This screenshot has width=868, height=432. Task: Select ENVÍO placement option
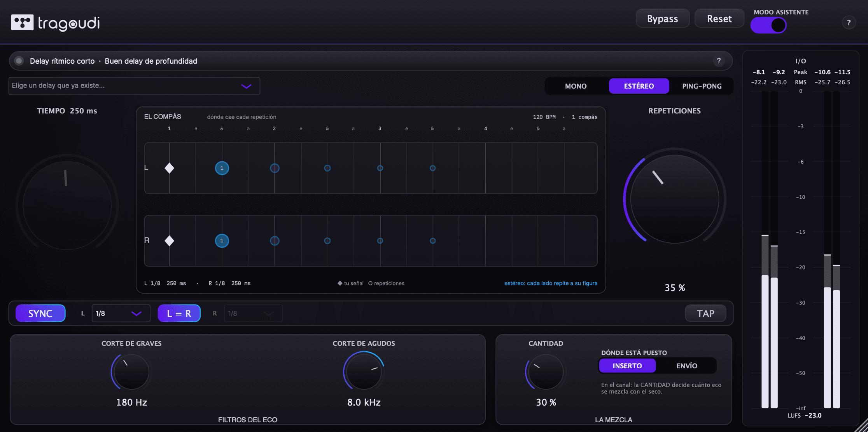point(687,366)
